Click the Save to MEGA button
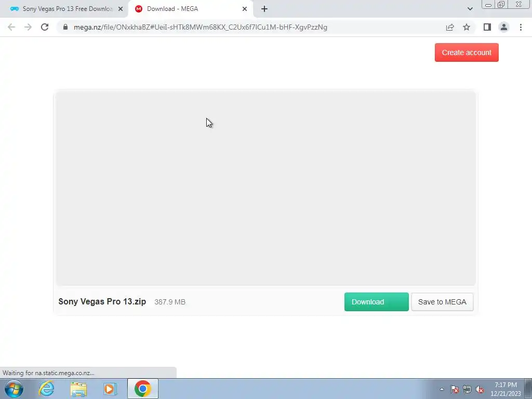 442,302
